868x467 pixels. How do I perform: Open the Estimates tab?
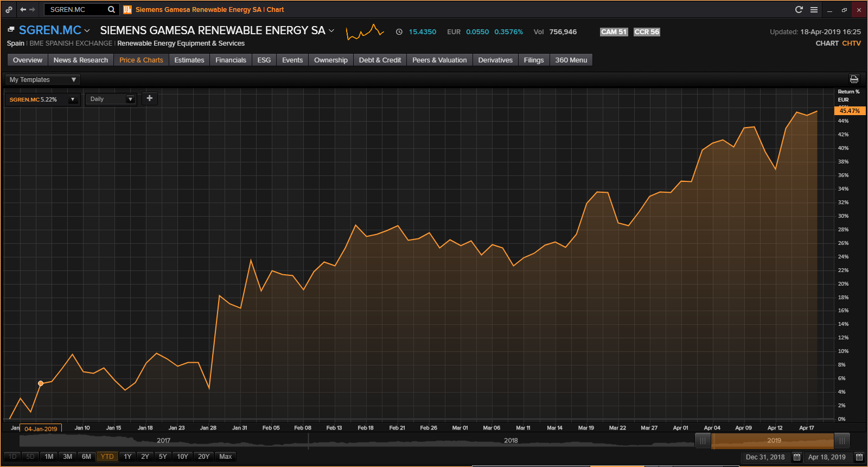point(189,60)
